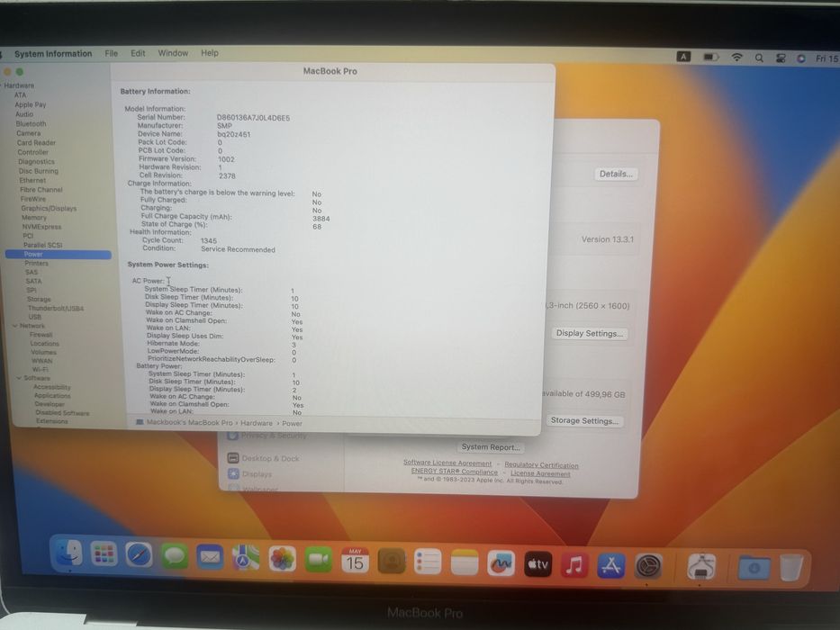Select Card Reader in sidebar
This screenshot has height=630, width=840.
click(36, 143)
